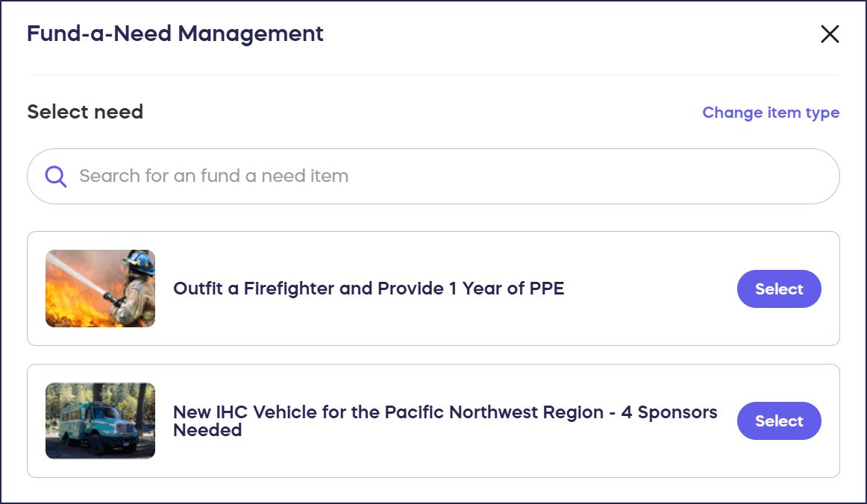
Task: Click the New IHC Vehicle item title
Action: (445, 413)
